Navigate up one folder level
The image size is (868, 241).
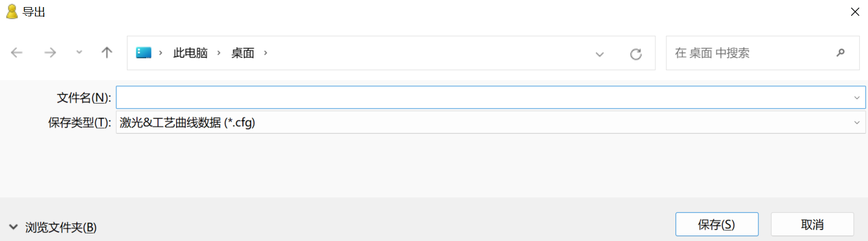click(107, 52)
